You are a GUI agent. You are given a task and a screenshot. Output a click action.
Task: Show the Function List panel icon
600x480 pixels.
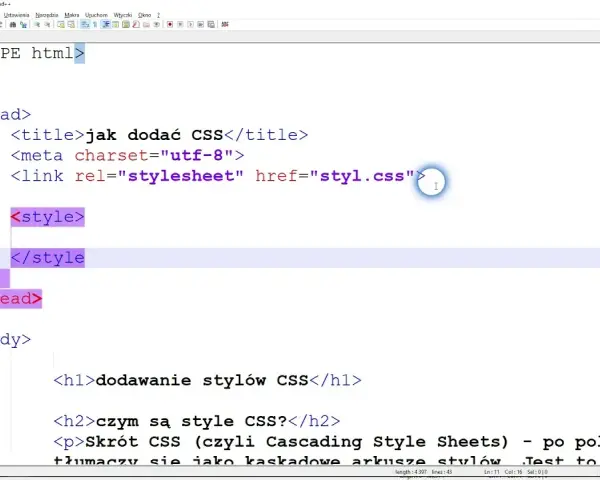coord(136,24)
